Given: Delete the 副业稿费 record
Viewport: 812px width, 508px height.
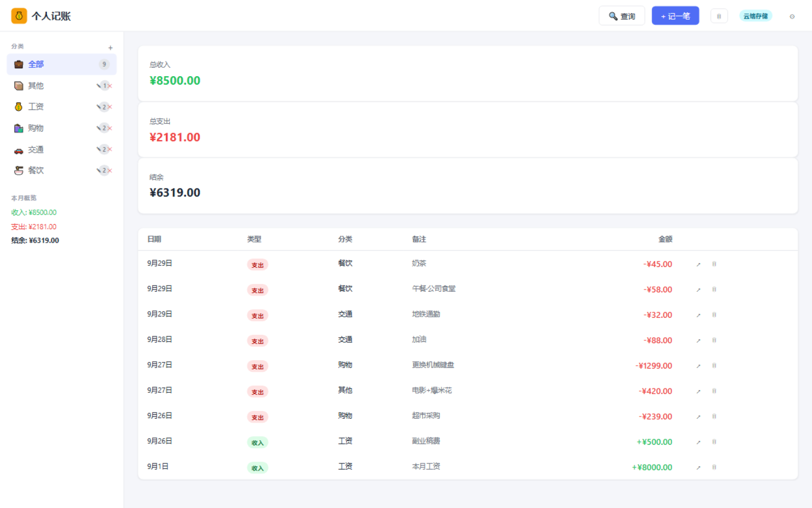Looking at the screenshot, I should click(x=714, y=442).
